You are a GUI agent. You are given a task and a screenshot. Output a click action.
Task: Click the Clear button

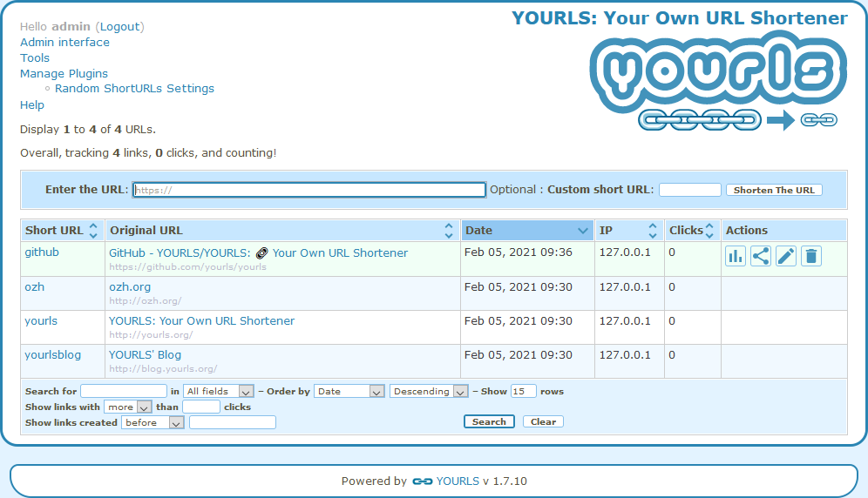point(543,421)
